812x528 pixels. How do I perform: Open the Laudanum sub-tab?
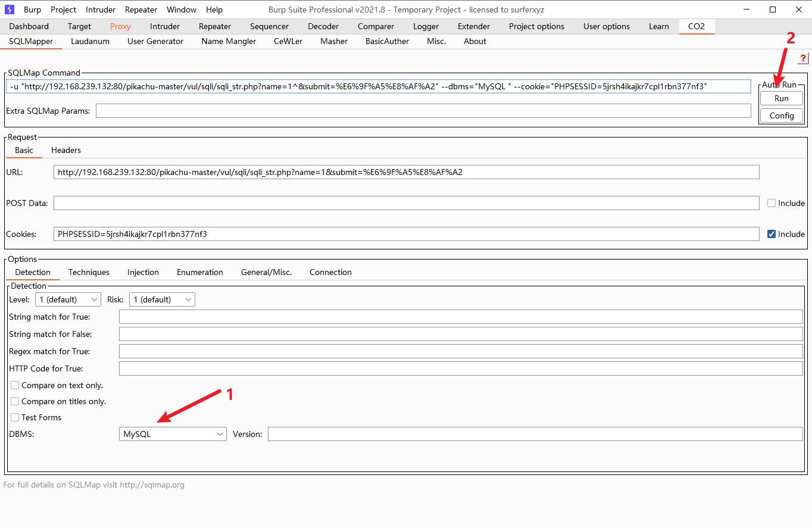[x=90, y=41]
